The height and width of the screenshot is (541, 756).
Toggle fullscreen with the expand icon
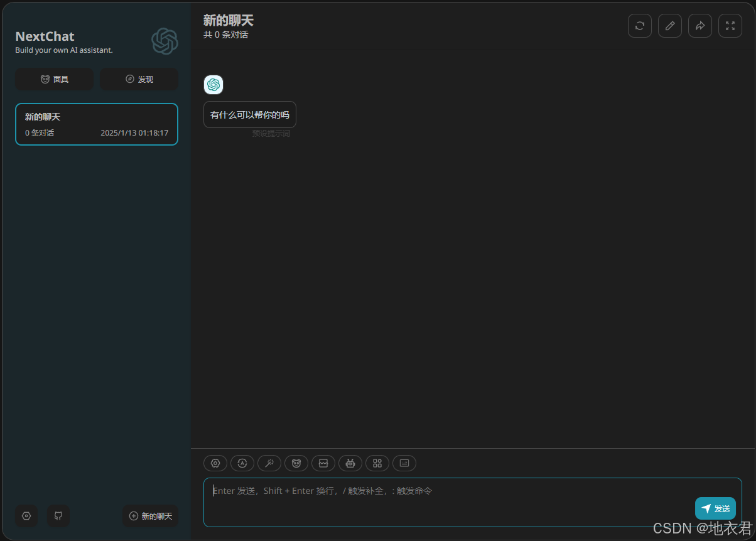point(730,26)
